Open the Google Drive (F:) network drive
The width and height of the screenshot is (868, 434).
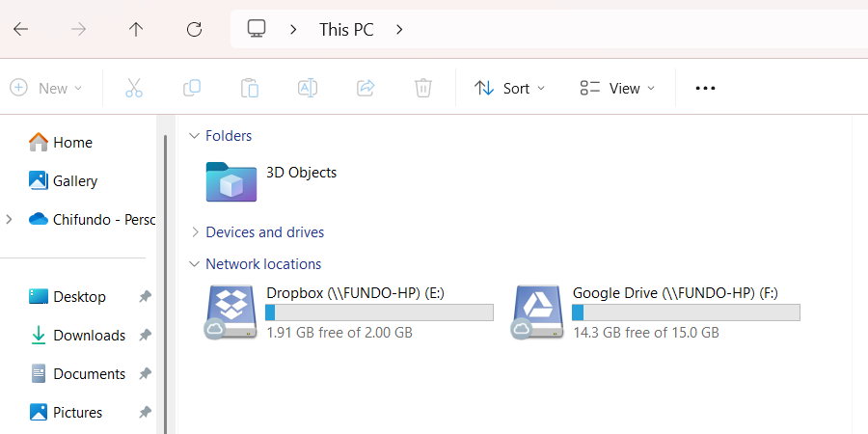[x=538, y=312]
